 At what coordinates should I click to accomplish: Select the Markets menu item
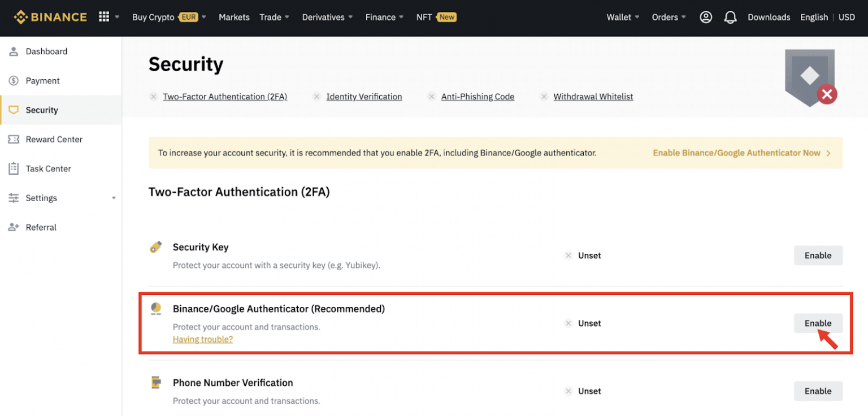tap(234, 17)
